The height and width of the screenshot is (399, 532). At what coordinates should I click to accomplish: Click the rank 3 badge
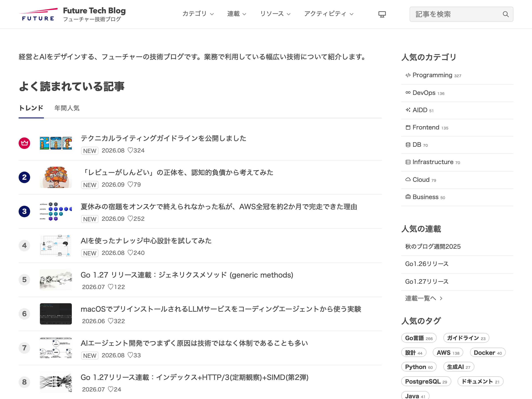click(x=24, y=211)
